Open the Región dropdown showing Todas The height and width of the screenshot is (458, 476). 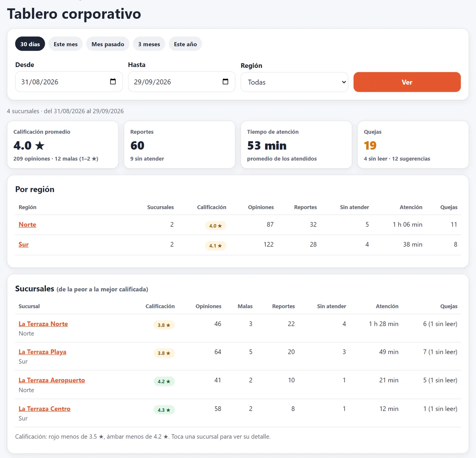[294, 82]
